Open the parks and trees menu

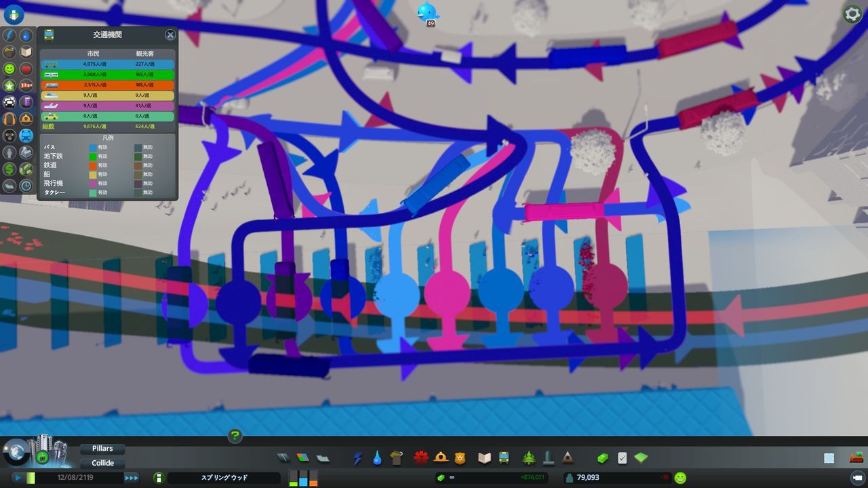point(529,458)
